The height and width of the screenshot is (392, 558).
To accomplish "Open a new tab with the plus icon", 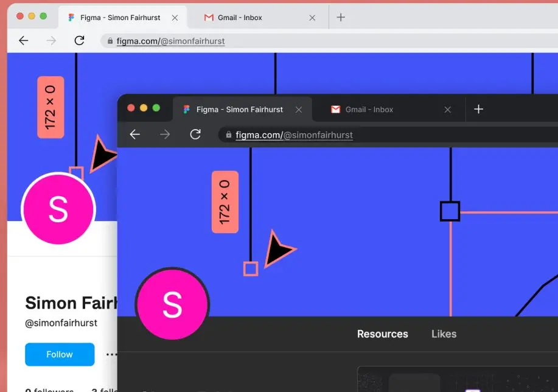I will click(x=479, y=110).
